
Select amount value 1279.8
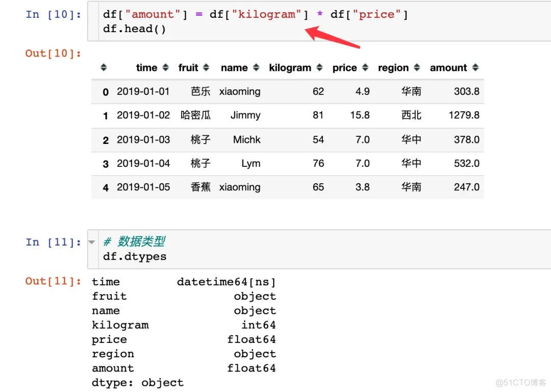pyautogui.click(x=464, y=115)
